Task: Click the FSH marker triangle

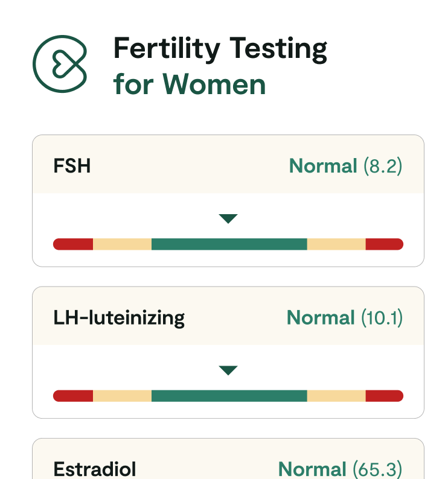Action: coord(228,219)
